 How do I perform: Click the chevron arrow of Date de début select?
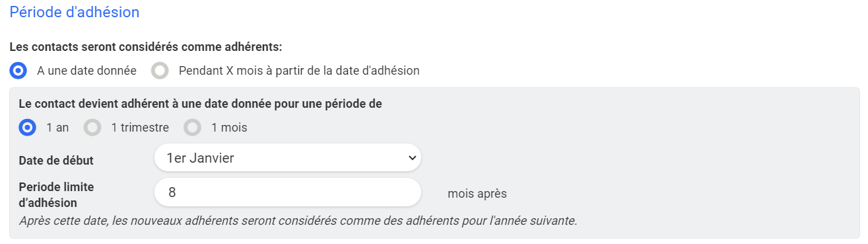click(x=412, y=158)
